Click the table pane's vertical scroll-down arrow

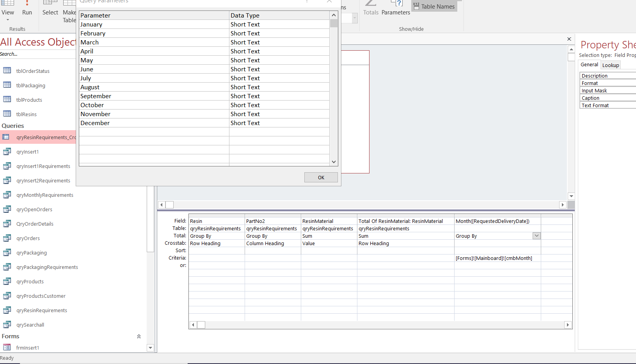tap(571, 196)
